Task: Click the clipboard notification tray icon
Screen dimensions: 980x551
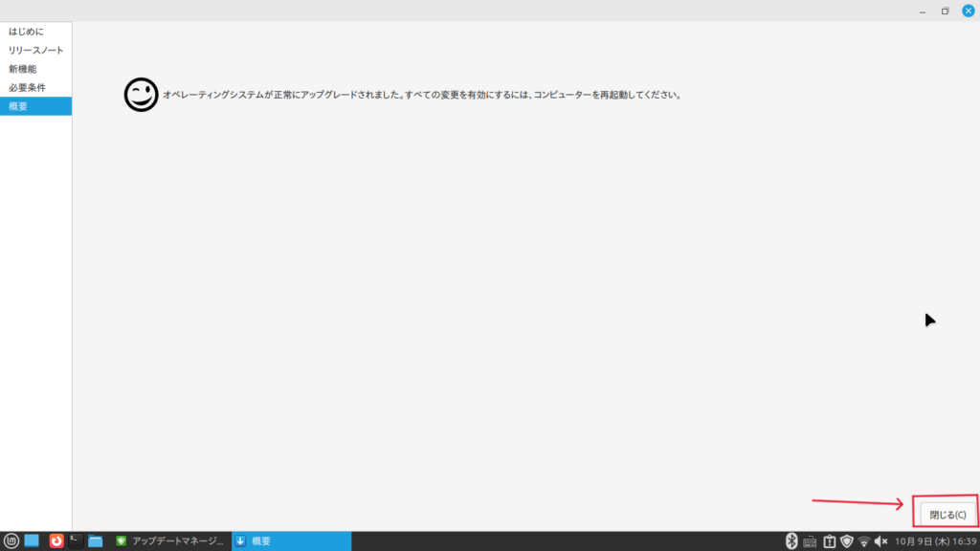Action: (829, 541)
